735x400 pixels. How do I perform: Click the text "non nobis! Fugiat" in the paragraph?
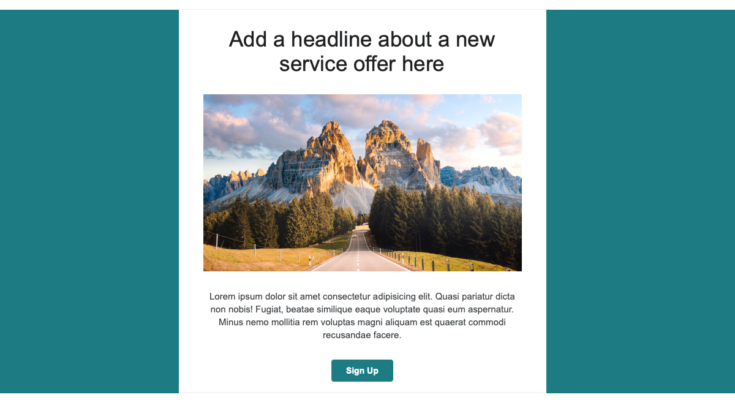coord(246,309)
